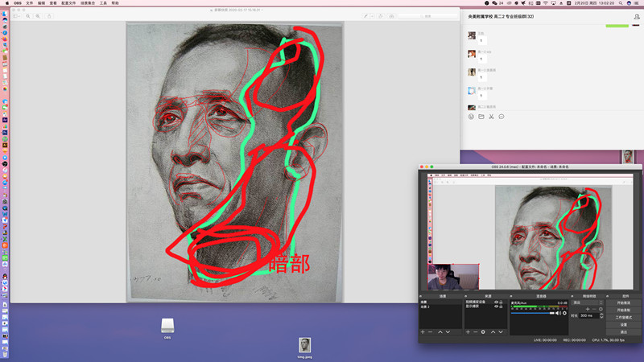
Task: Open the Apple menu
Action: 7,3
